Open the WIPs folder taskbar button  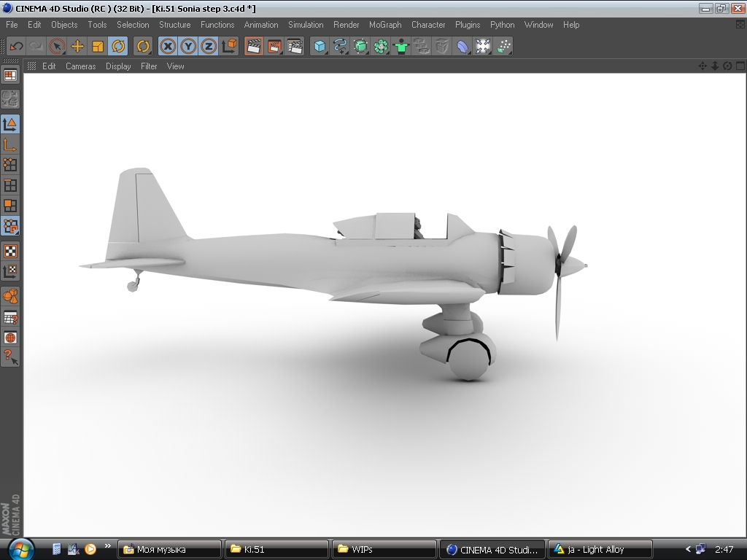tap(384, 549)
